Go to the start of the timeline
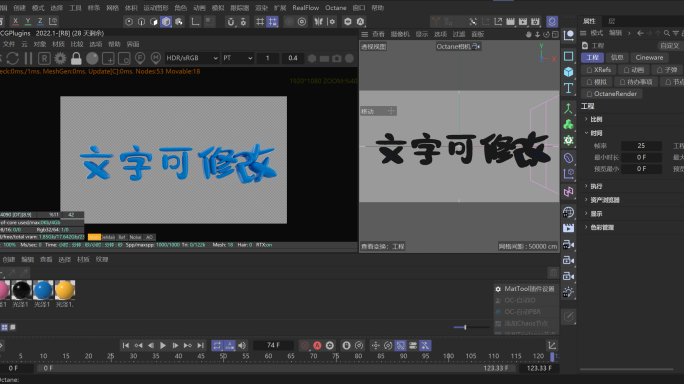684x384 pixels. pos(126,346)
